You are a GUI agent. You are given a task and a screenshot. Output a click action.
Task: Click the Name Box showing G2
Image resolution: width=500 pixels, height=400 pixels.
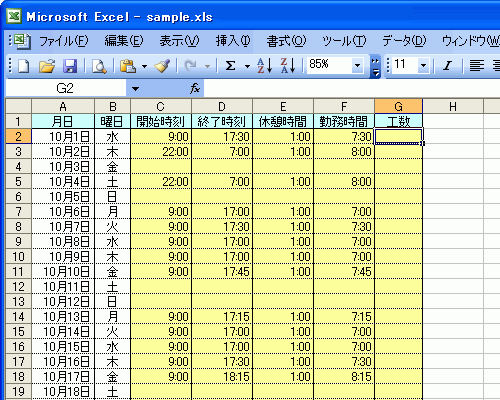tap(66, 89)
